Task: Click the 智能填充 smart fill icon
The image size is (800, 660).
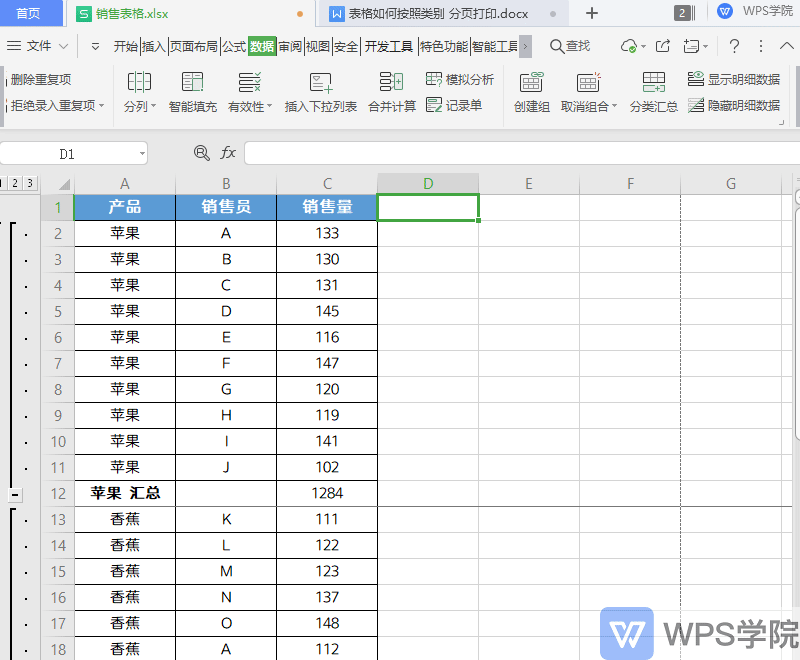Action: (x=192, y=82)
